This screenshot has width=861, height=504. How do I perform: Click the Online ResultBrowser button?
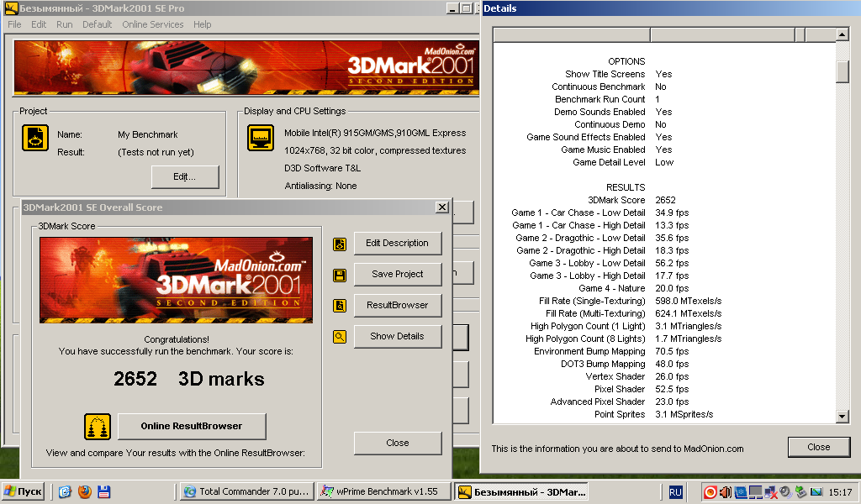click(192, 426)
